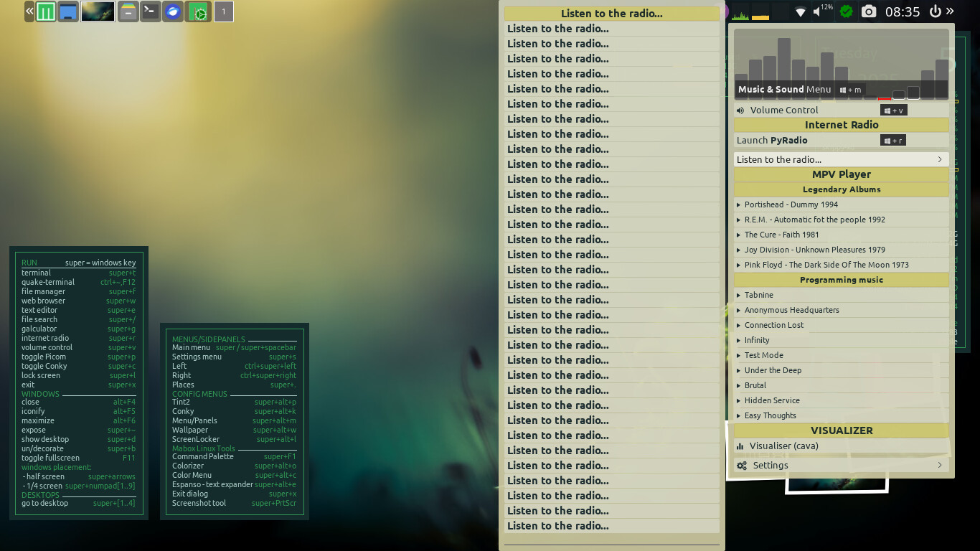
Task: Choose Launch PyRadio from the menu
Action: (x=772, y=141)
